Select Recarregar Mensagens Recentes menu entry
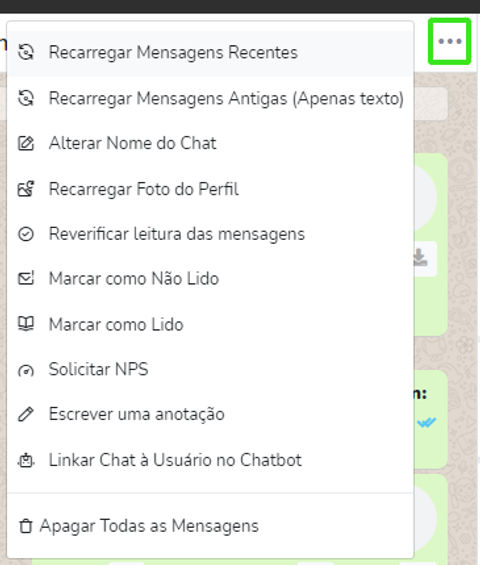This screenshot has height=565, width=480. pos(210,53)
